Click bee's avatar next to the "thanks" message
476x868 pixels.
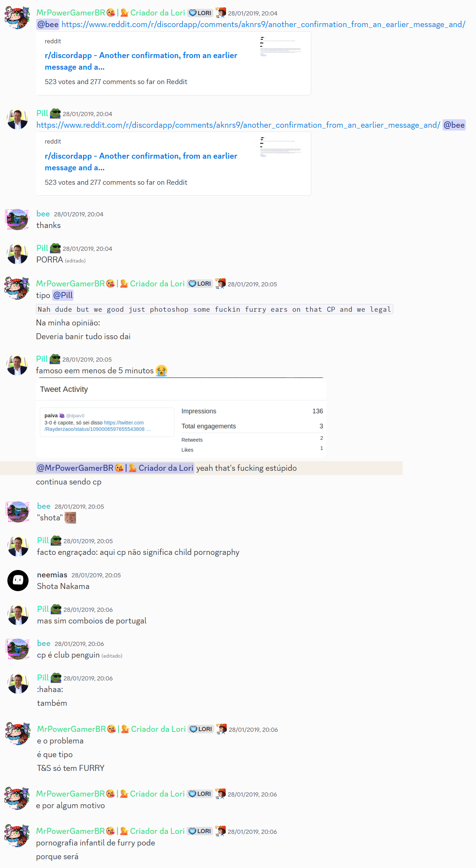tap(17, 219)
